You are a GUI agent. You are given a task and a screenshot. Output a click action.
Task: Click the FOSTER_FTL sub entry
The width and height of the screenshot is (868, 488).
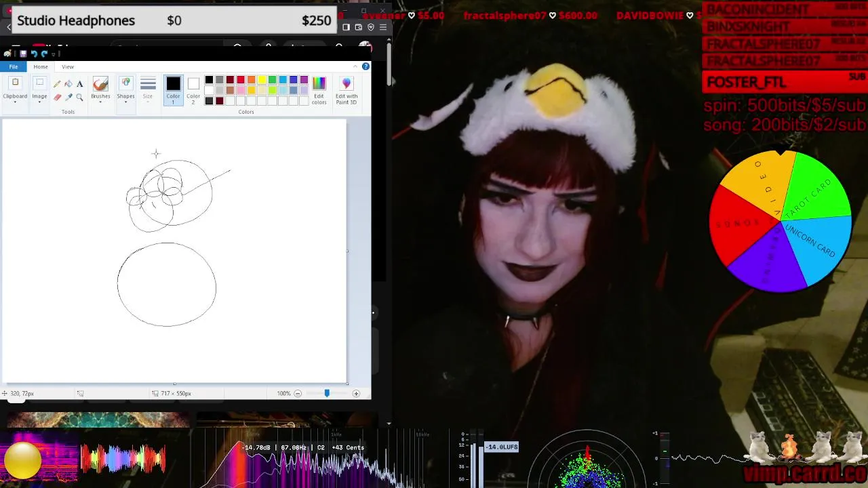(746, 83)
